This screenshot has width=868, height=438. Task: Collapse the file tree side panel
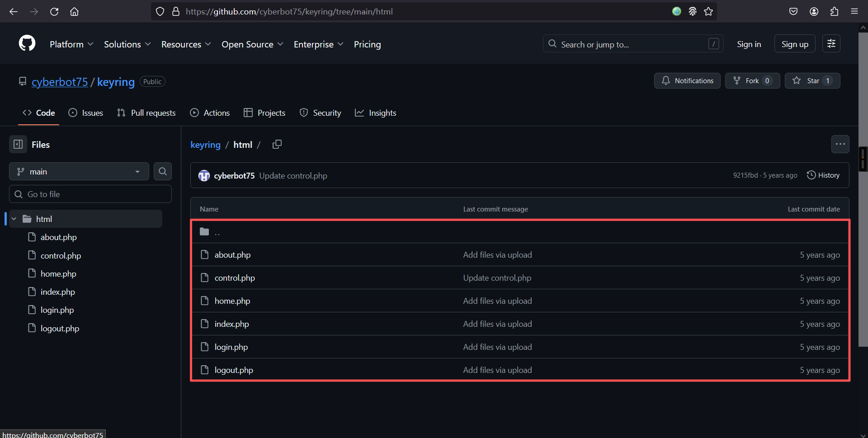[18, 144]
